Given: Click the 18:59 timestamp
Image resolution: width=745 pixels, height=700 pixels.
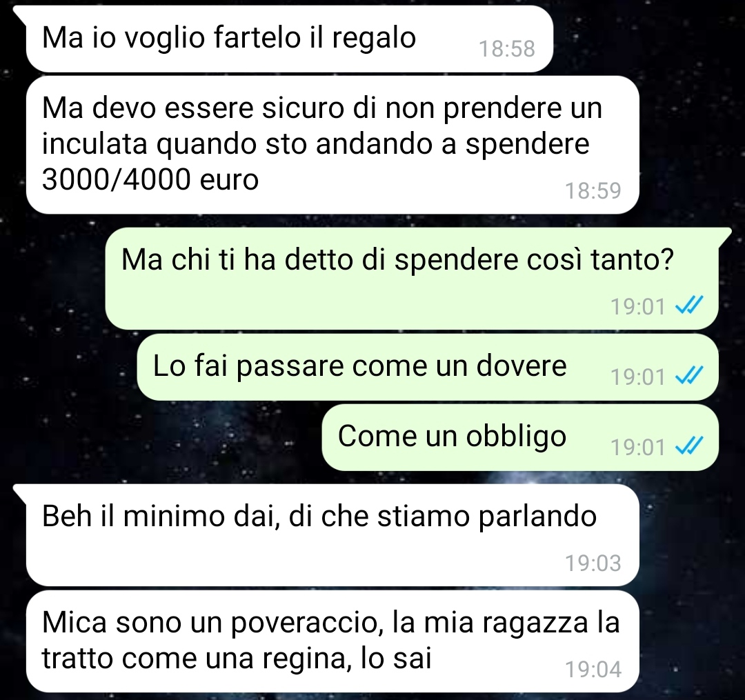Looking at the screenshot, I should [593, 190].
